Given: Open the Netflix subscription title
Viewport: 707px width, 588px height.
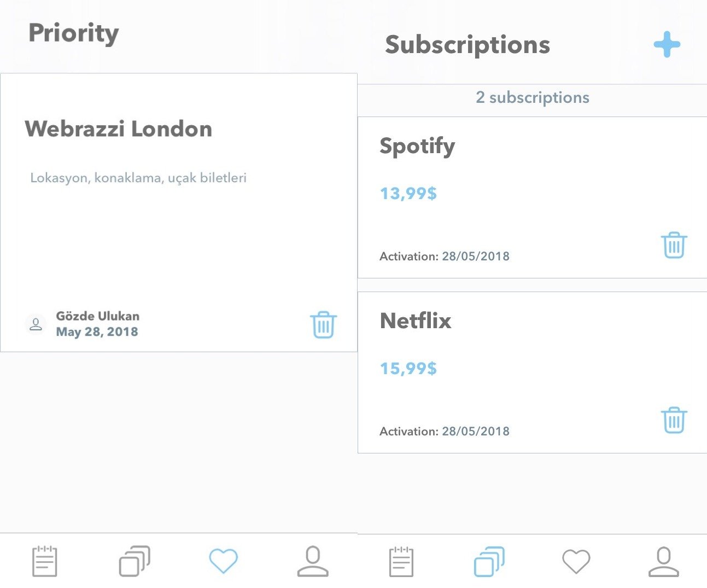Looking at the screenshot, I should coord(416,321).
